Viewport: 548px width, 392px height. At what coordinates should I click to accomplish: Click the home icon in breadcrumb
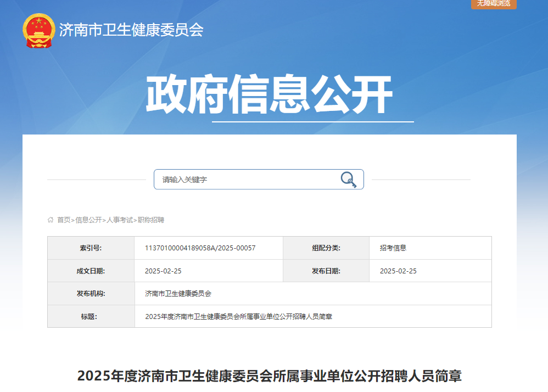[x=51, y=220]
